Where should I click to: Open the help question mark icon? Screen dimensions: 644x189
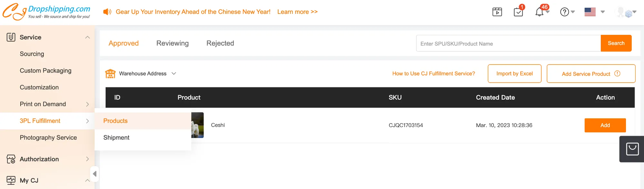click(564, 12)
